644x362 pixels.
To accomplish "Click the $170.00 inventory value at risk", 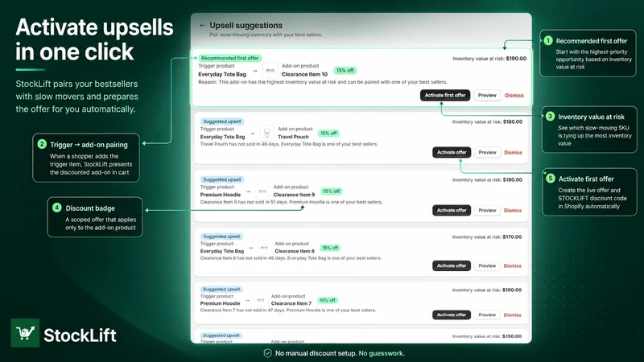I will tap(512, 237).
